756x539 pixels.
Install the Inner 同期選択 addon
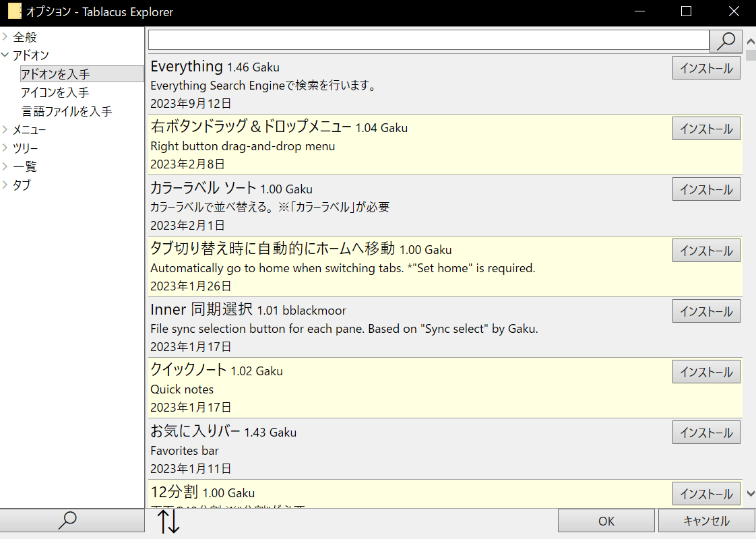706,311
